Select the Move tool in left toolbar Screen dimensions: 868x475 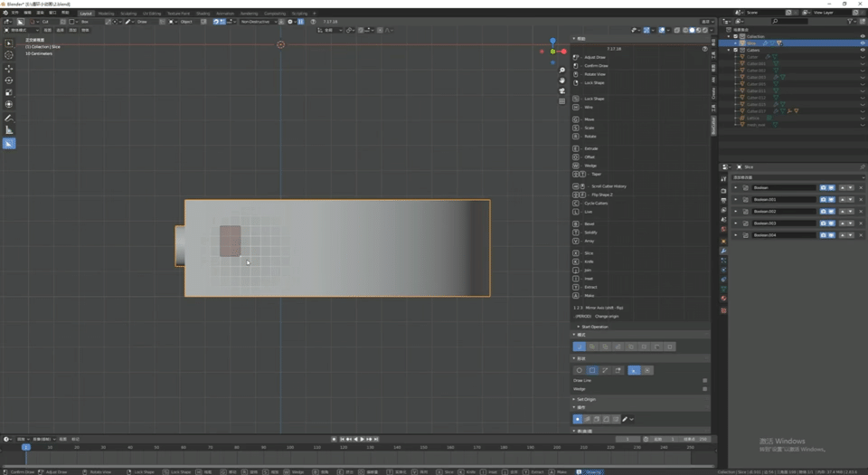[x=9, y=69]
